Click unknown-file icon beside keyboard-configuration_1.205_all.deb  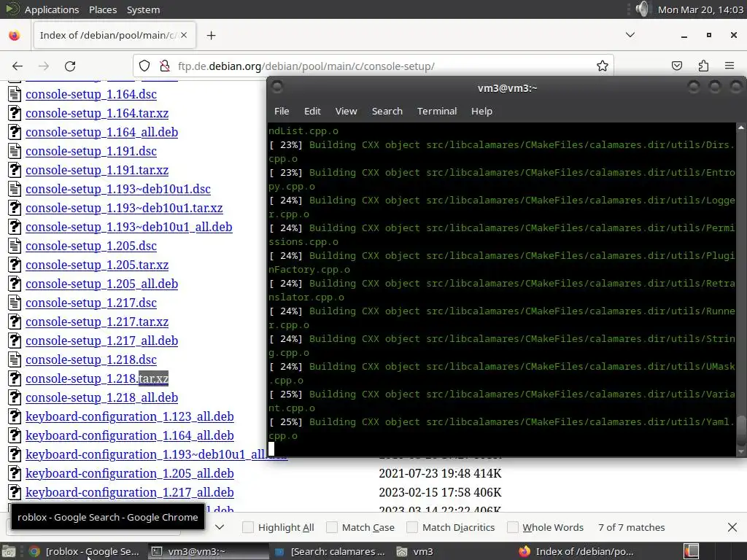15,473
